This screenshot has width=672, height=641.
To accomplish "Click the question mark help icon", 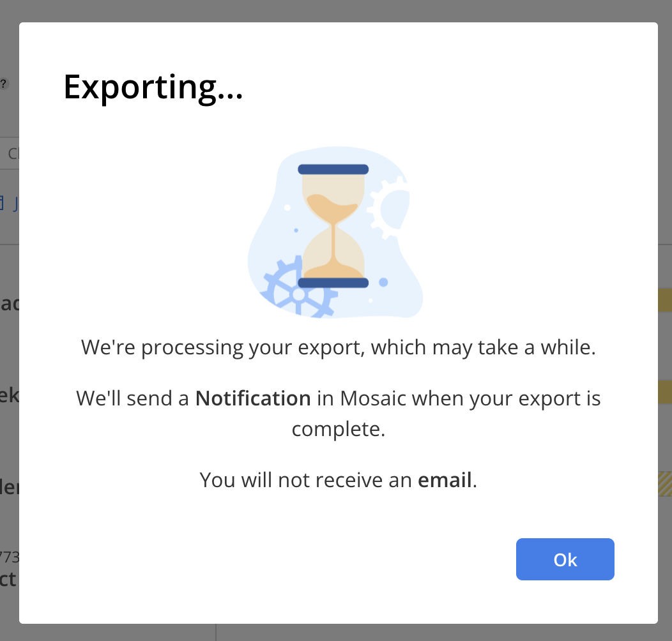I will click(x=3, y=83).
